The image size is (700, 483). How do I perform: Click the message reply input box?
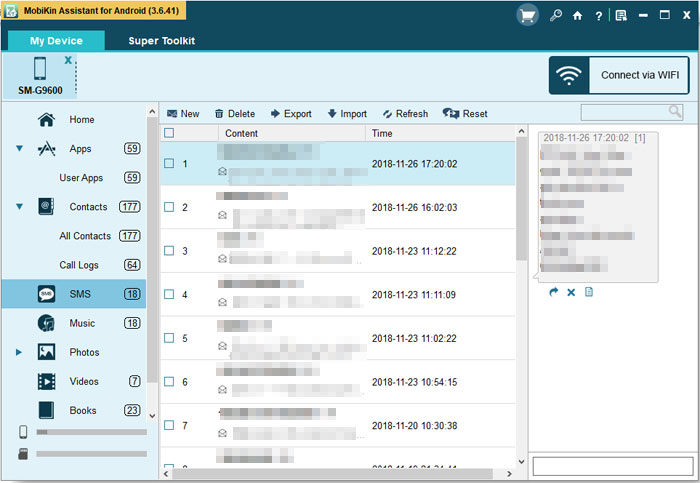click(613, 466)
